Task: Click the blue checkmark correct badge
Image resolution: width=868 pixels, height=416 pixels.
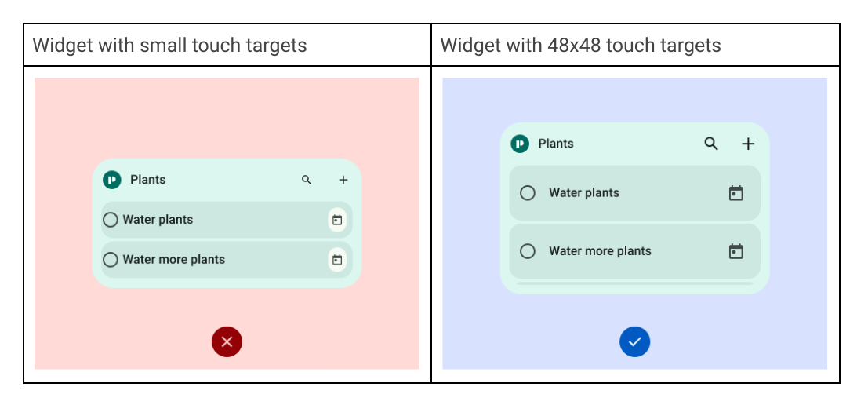Action: click(634, 341)
